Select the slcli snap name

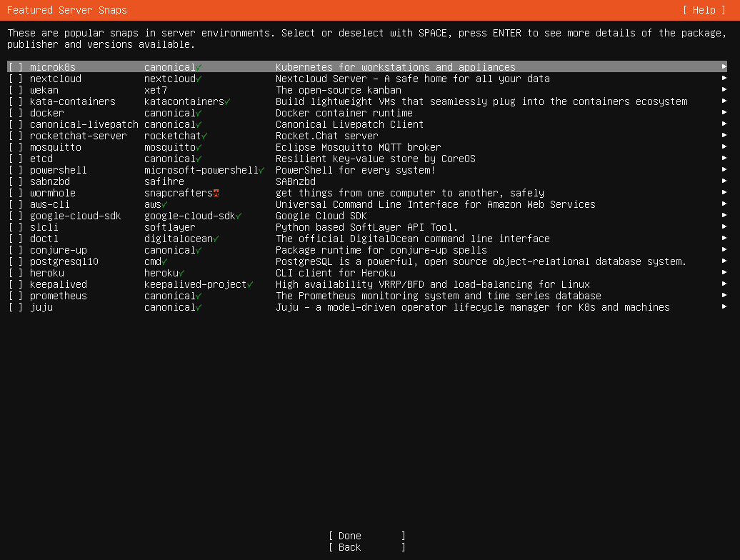44,227
